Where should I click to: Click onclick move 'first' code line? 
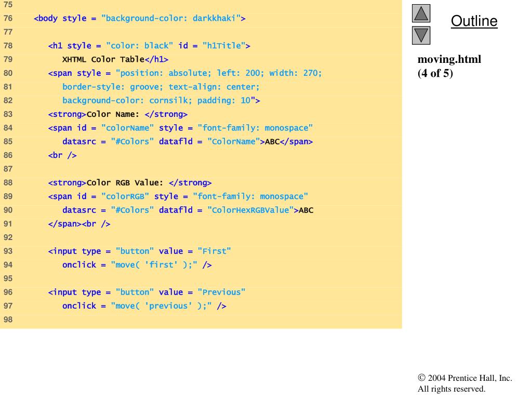[x=137, y=265]
